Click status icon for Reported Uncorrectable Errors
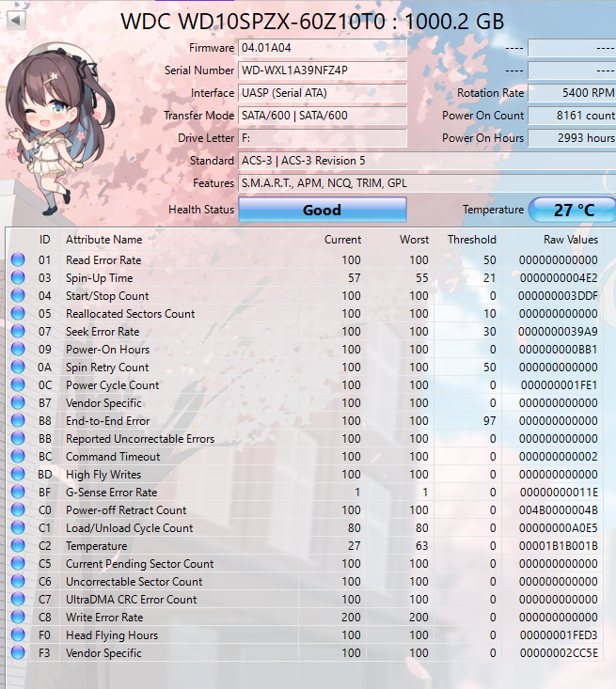Image resolution: width=616 pixels, height=689 pixels. pos(18,439)
